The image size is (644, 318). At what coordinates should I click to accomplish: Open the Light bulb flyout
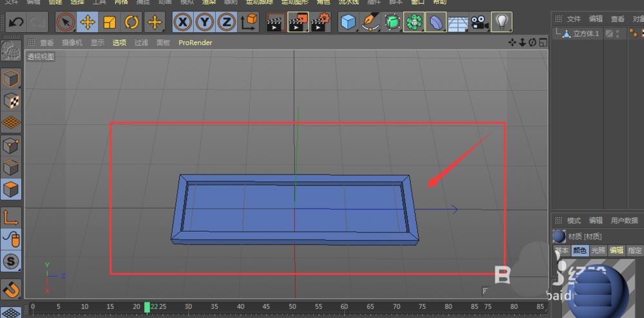coord(502,22)
